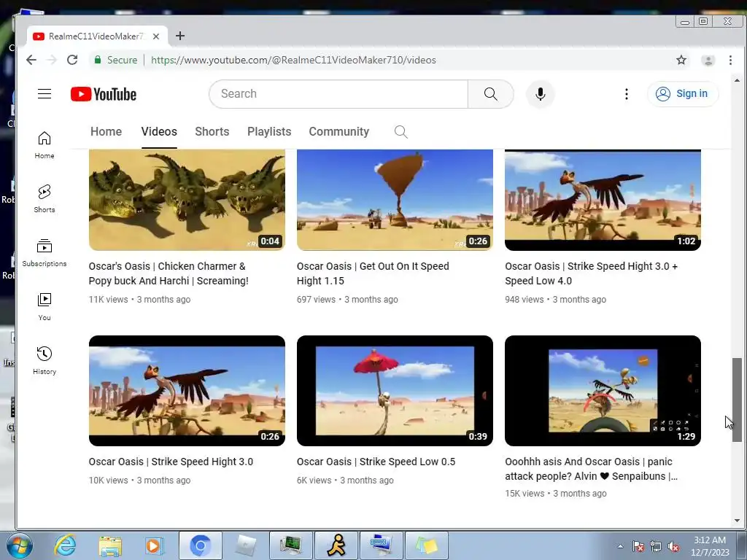Bookmark this page with the star
Viewport: 747px width, 560px height.
681,60
